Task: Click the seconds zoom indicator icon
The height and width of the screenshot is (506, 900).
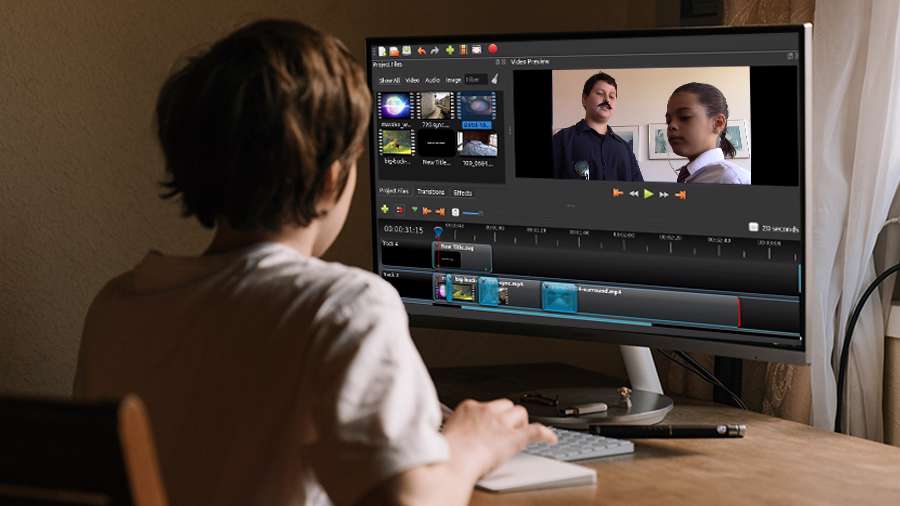Action: tap(754, 227)
